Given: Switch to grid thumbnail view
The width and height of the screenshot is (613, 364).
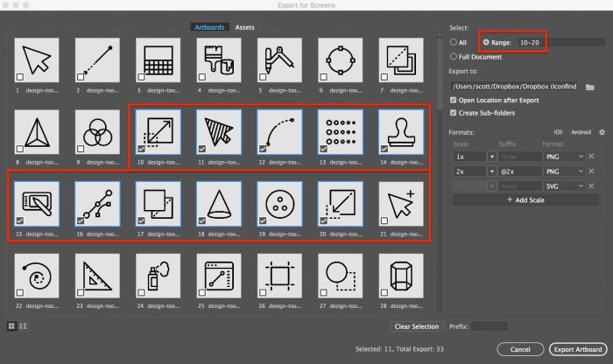Looking at the screenshot, I should click(11, 325).
